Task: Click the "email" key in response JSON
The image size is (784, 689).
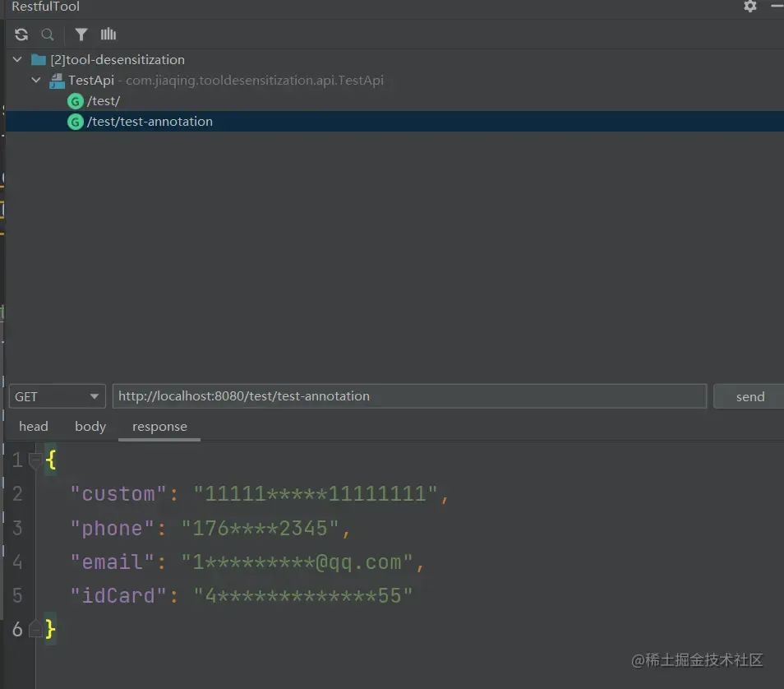Action: (x=112, y=562)
